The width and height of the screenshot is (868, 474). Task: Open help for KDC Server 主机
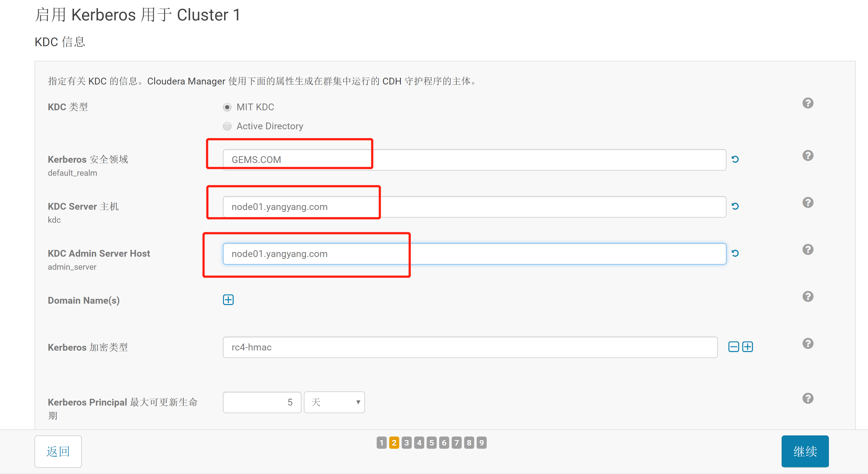[x=808, y=203]
